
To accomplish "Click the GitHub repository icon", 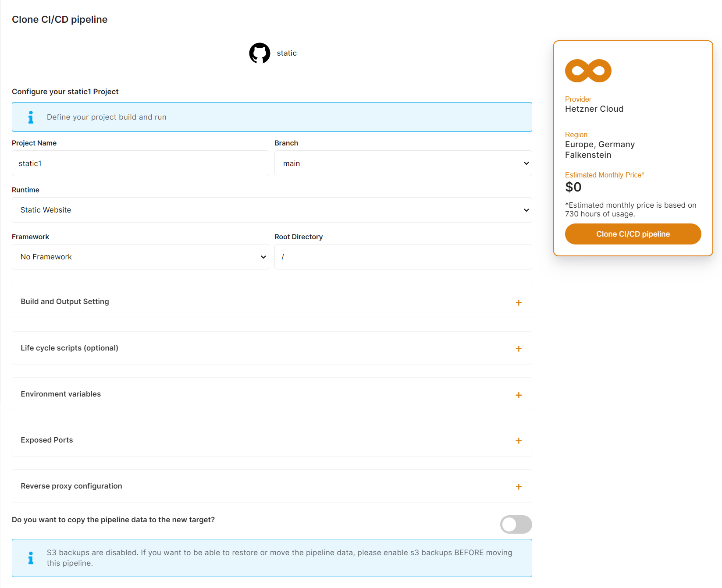I will 260,53.
